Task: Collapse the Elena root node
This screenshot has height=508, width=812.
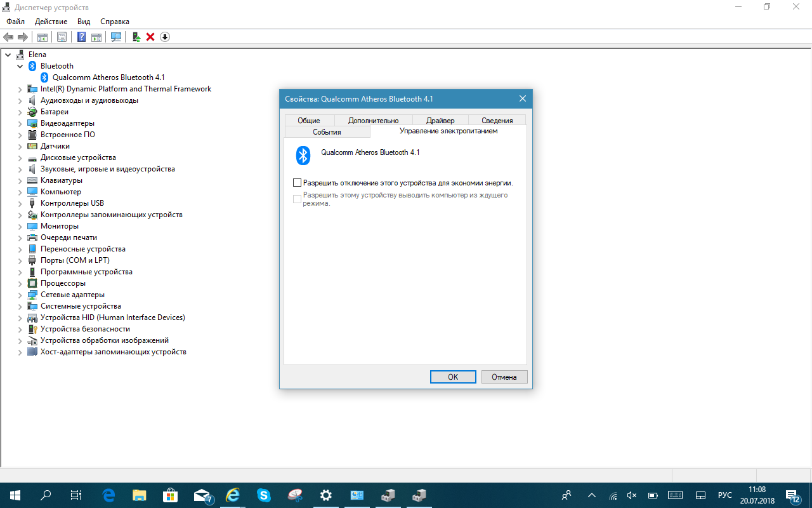Action: 8,55
